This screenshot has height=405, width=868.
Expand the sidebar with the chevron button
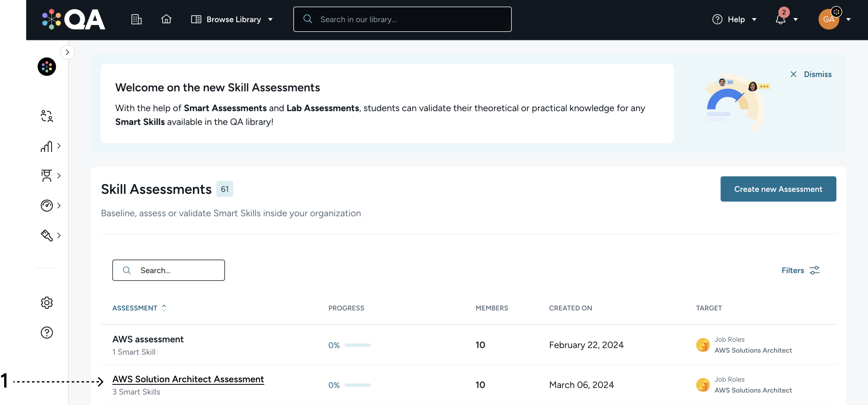[67, 52]
